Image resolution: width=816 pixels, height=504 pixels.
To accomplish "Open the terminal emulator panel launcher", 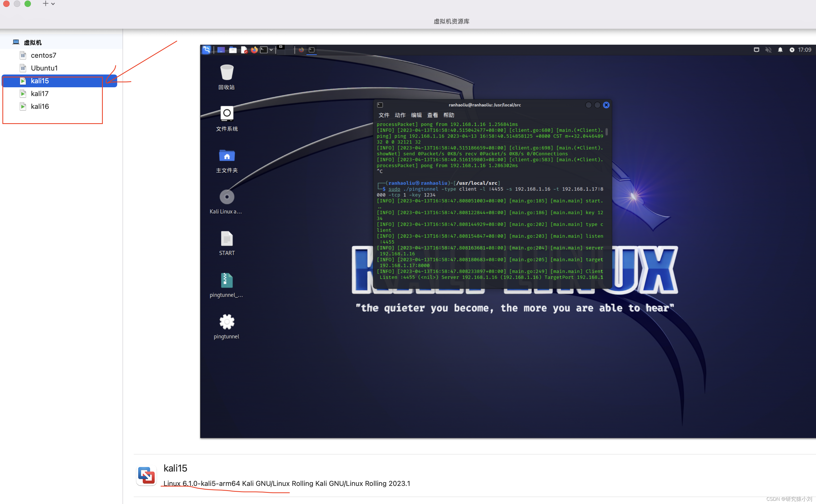I will [264, 50].
